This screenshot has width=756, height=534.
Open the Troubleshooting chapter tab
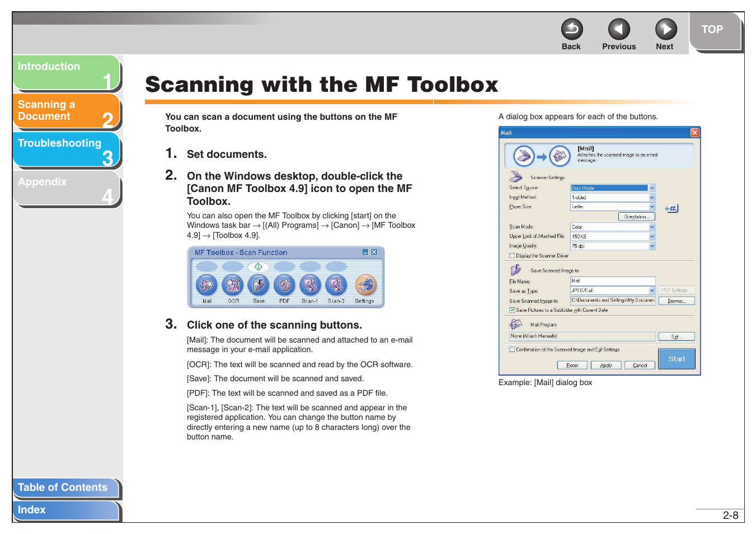pos(66,149)
